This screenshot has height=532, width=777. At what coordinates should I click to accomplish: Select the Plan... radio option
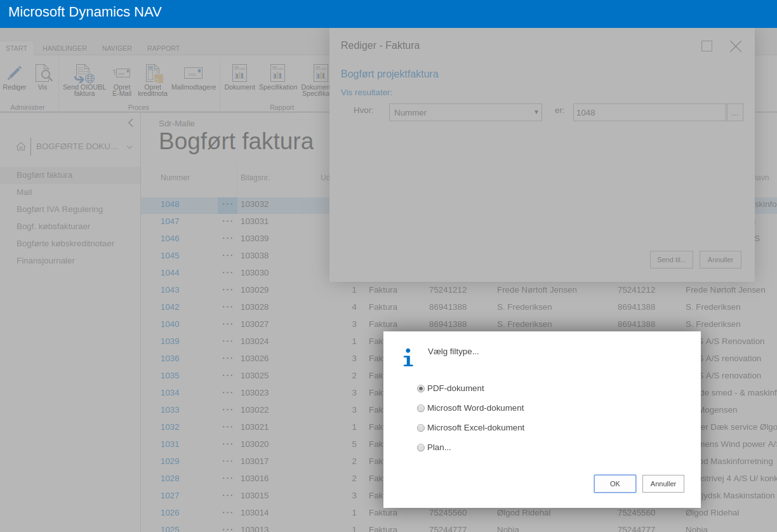coord(421,448)
